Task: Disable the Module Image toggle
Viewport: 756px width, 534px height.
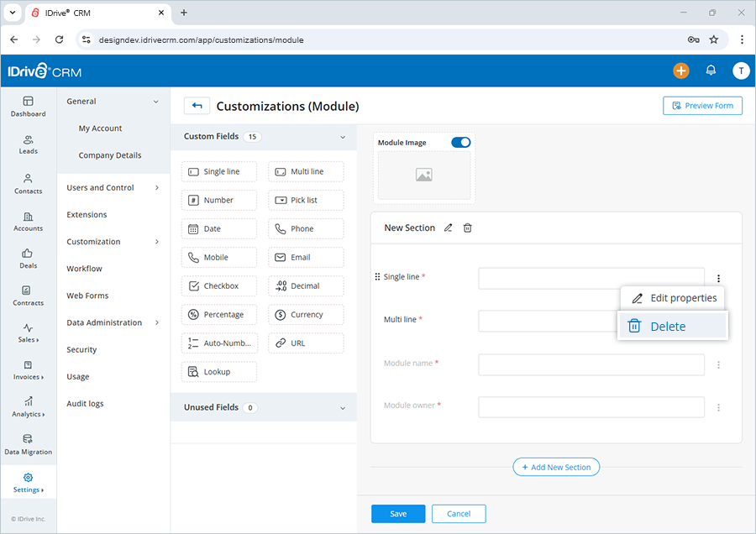Action: pyautogui.click(x=461, y=143)
